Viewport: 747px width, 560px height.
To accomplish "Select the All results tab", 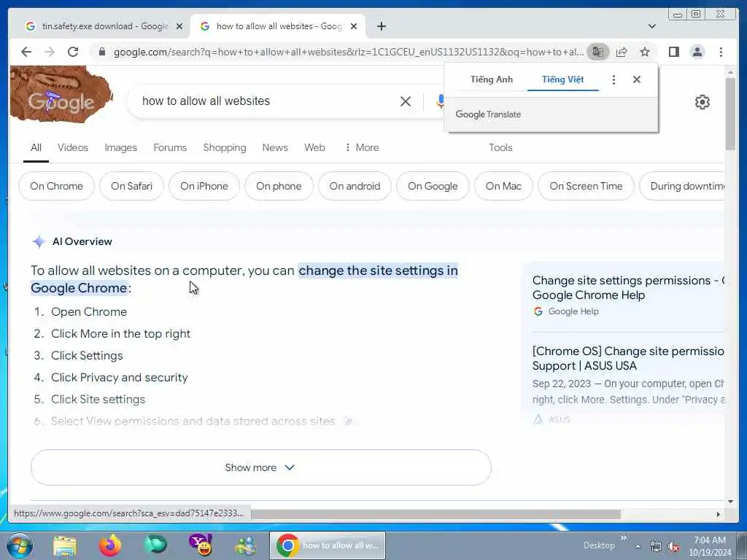I will 36,147.
